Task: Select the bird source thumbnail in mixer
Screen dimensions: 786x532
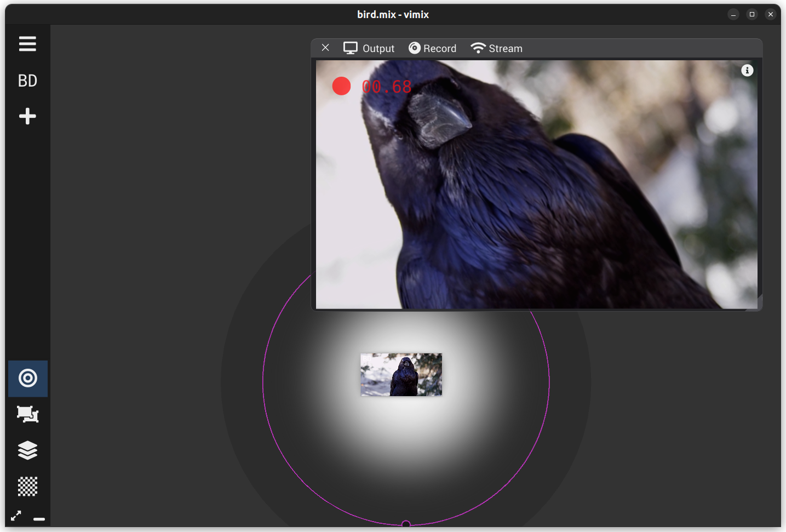Action: [x=401, y=374]
